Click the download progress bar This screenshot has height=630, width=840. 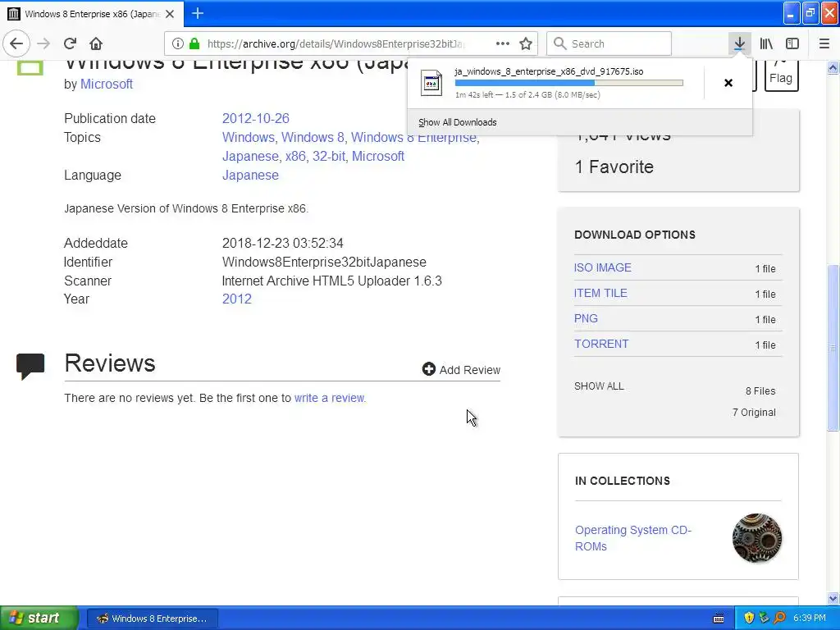click(569, 83)
